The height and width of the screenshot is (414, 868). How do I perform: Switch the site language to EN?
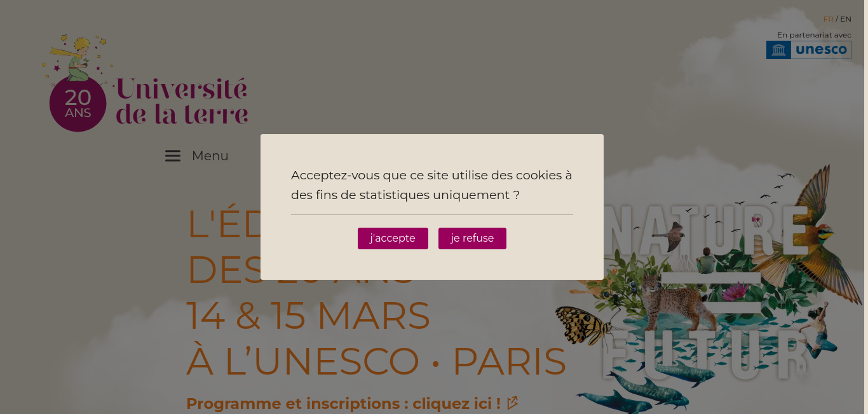(x=846, y=19)
